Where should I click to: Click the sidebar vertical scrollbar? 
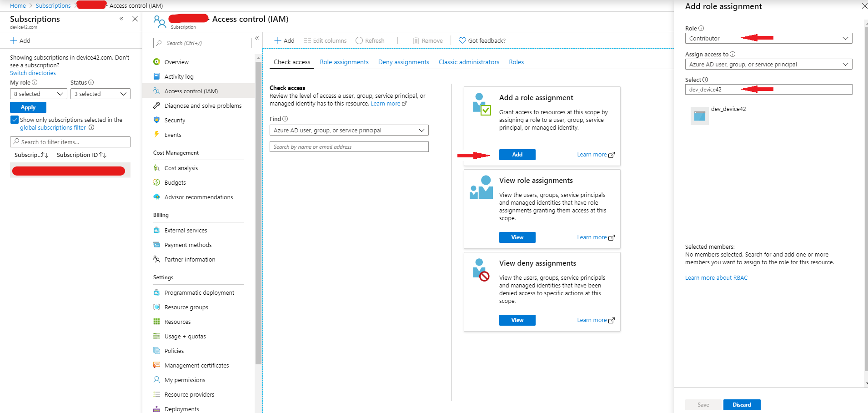click(258, 214)
